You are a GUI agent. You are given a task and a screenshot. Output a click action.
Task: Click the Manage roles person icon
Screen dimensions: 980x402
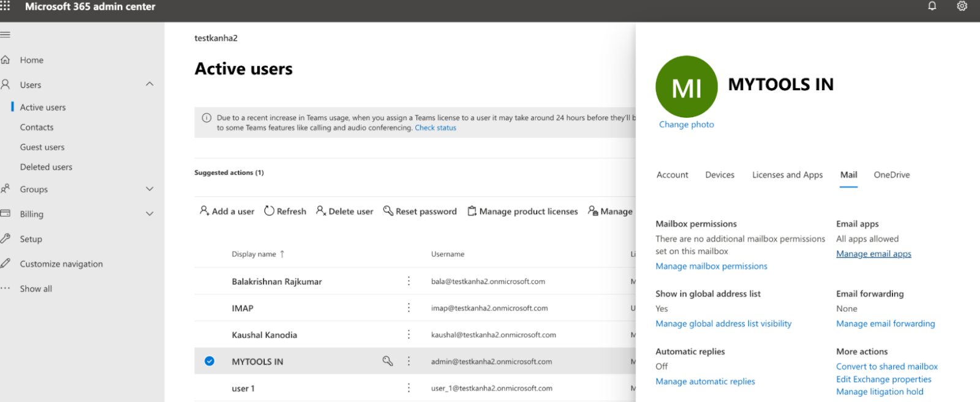pos(592,211)
